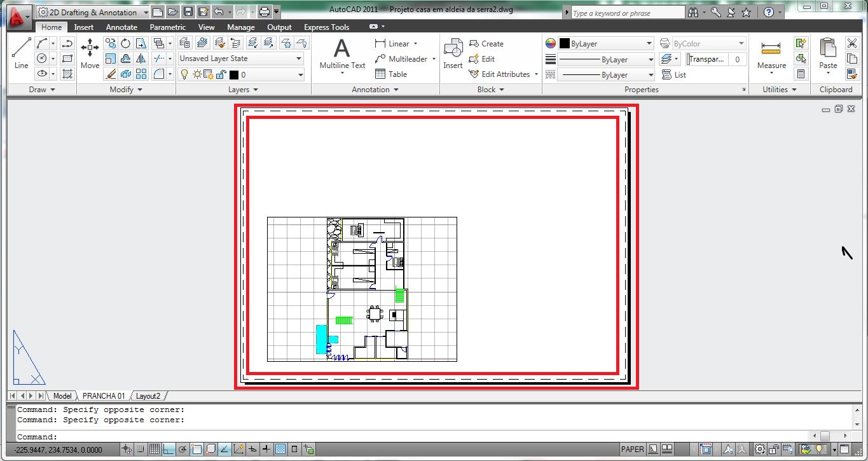Toggle Ortho mode on

168,449
